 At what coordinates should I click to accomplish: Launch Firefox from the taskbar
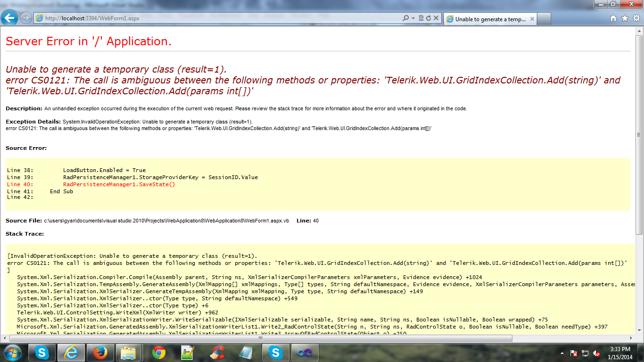(x=100, y=353)
